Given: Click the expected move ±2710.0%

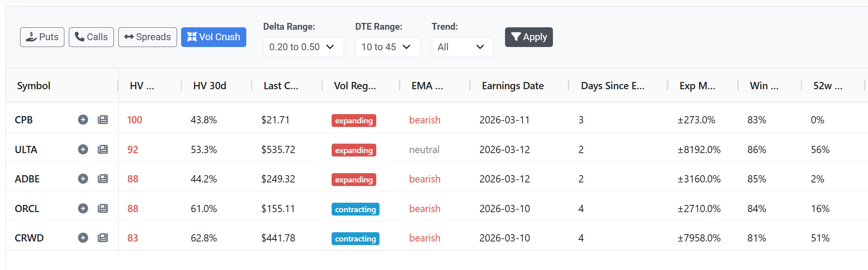Looking at the screenshot, I should 699,209.
